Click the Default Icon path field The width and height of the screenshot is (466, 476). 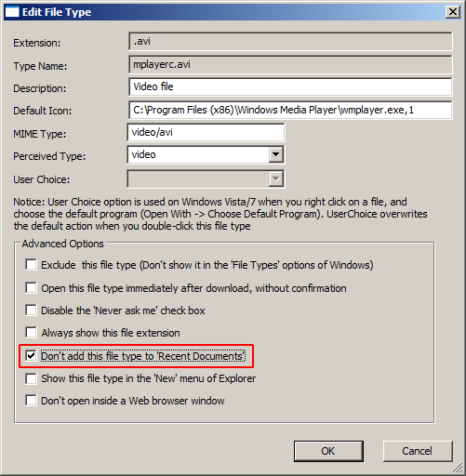[290, 110]
